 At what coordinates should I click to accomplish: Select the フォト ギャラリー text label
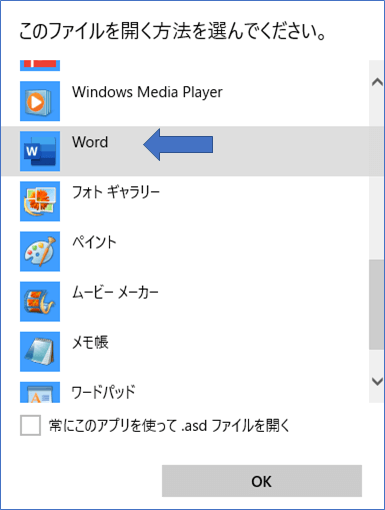click(x=116, y=192)
